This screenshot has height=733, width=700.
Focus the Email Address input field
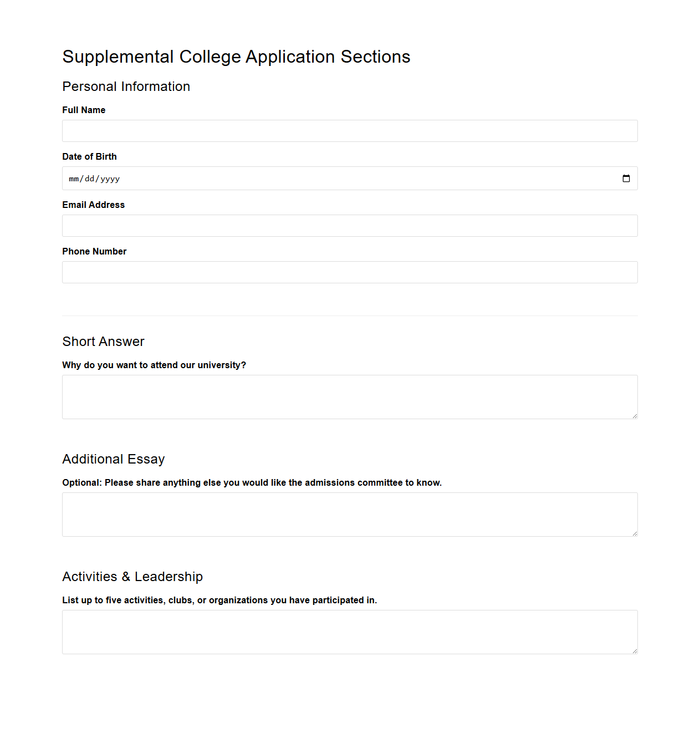pyautogui.click(x=349, y=226)
